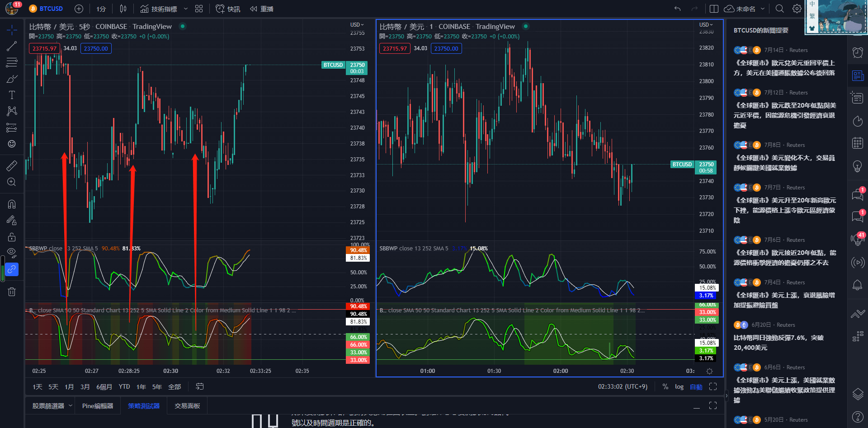Screen dimensions: 868x428
Task: Open the layout selection icon
Action: pos(714,9)
